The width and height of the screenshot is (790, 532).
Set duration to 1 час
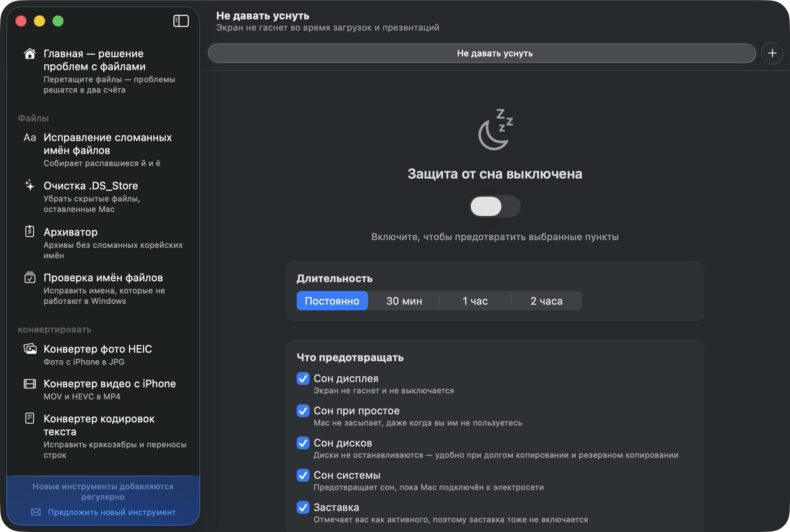click(475, 301)
